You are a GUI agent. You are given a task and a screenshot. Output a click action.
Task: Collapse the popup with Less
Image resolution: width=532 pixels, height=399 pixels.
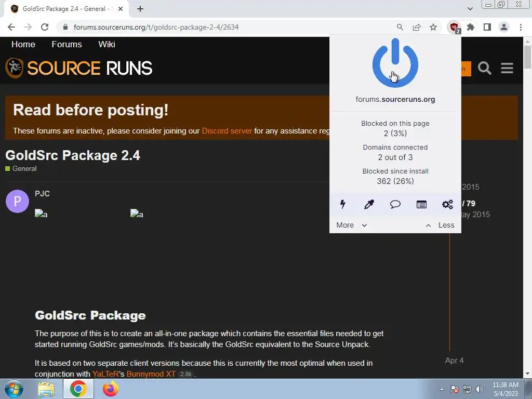tap(440, 225)
